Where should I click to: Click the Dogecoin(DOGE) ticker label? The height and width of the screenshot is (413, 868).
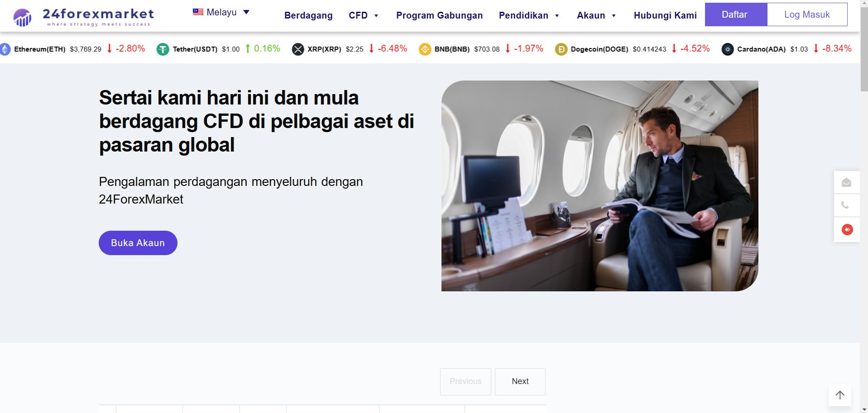point(599,49)
